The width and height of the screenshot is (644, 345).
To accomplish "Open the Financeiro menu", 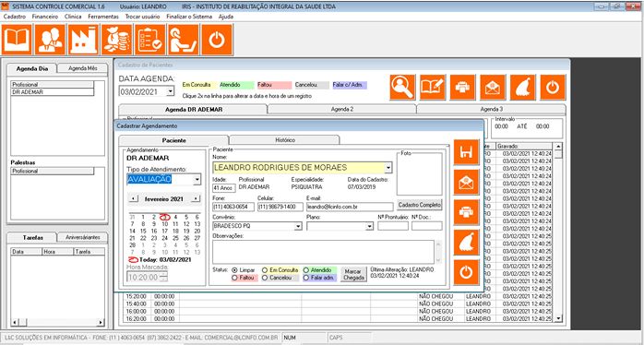I will (x=45, y=17).
